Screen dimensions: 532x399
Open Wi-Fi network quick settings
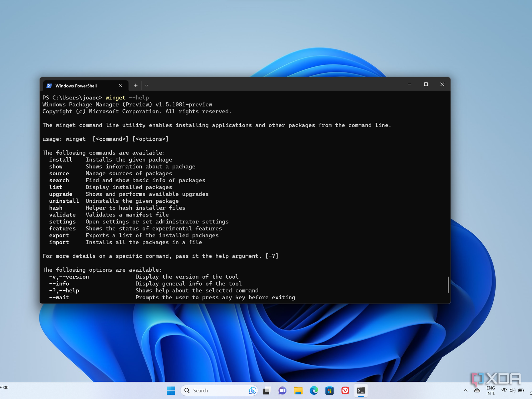pyautogui.click(x=504, y=391)
